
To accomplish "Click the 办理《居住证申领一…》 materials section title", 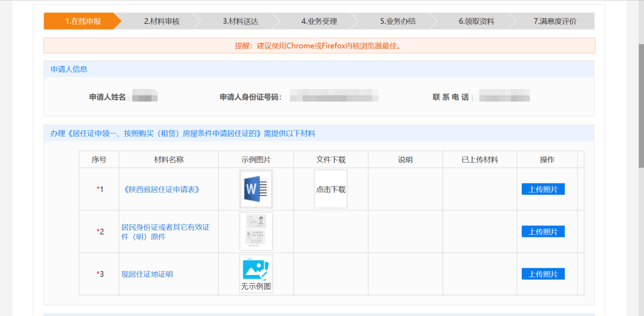I will [183, 134].
